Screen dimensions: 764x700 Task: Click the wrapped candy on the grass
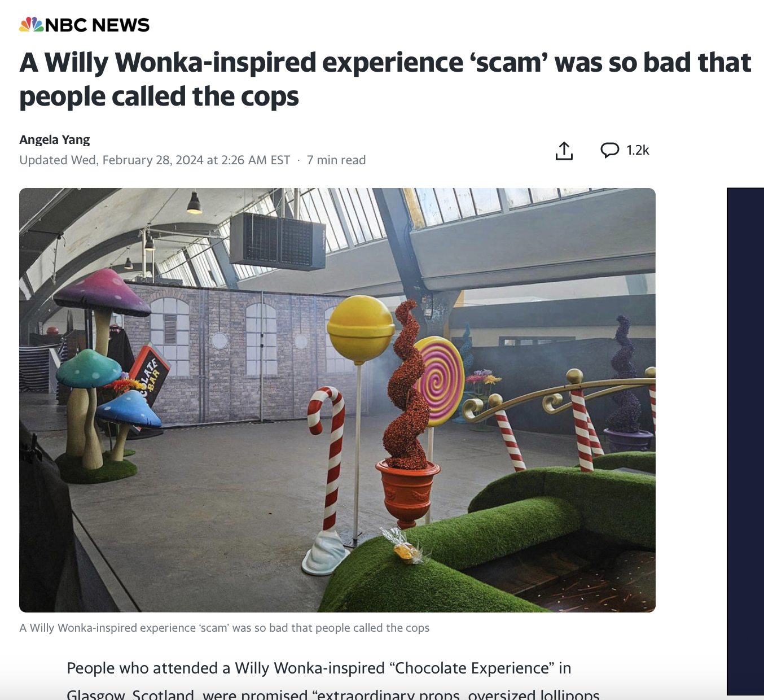pos(406,546)
